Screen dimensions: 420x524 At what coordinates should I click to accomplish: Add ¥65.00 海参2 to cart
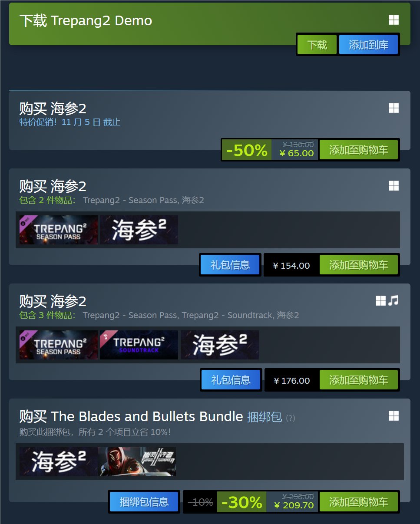(x=358, y=150)
